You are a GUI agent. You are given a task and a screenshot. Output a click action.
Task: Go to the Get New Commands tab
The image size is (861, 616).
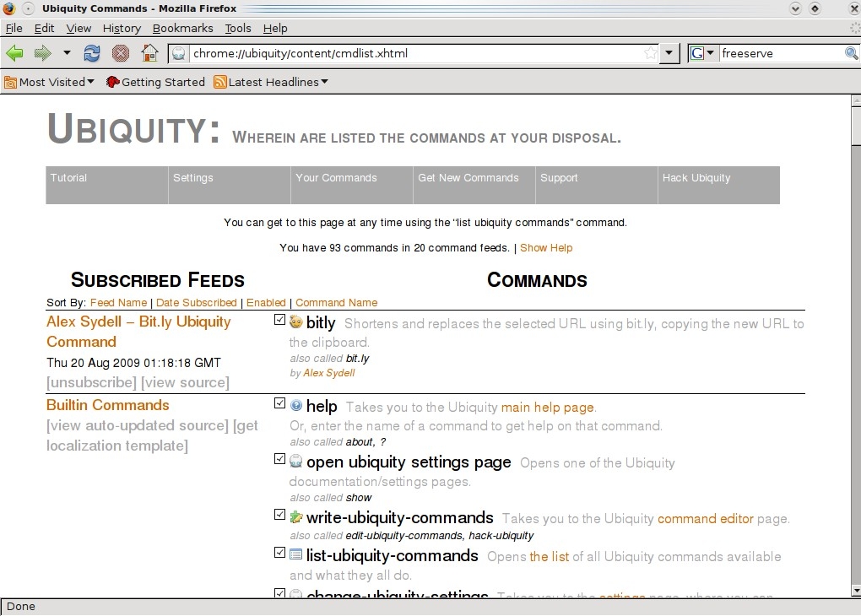click(474, 185)
